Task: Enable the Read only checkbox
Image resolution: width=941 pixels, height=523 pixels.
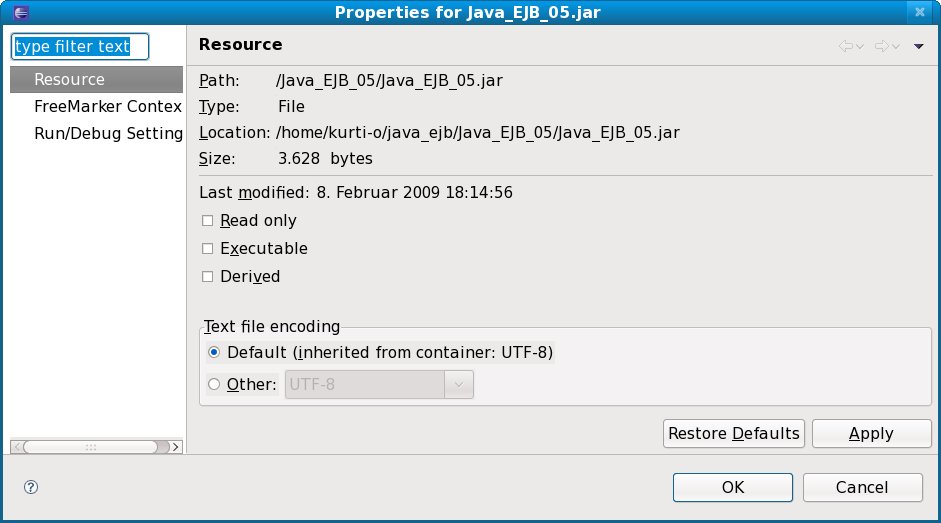Action: [208, 221]
